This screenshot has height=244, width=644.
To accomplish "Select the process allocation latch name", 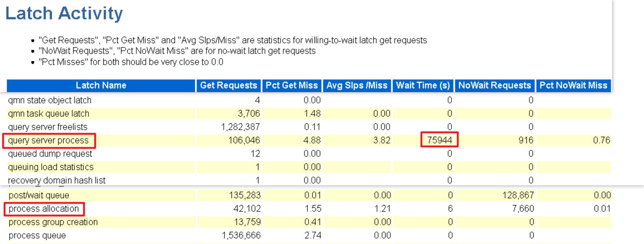I will click(x=44, y=209).
